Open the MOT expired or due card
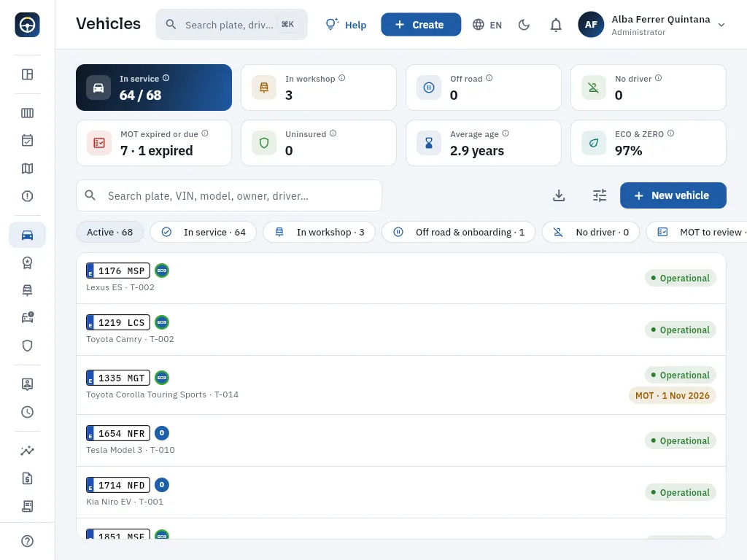 (154, 143)
